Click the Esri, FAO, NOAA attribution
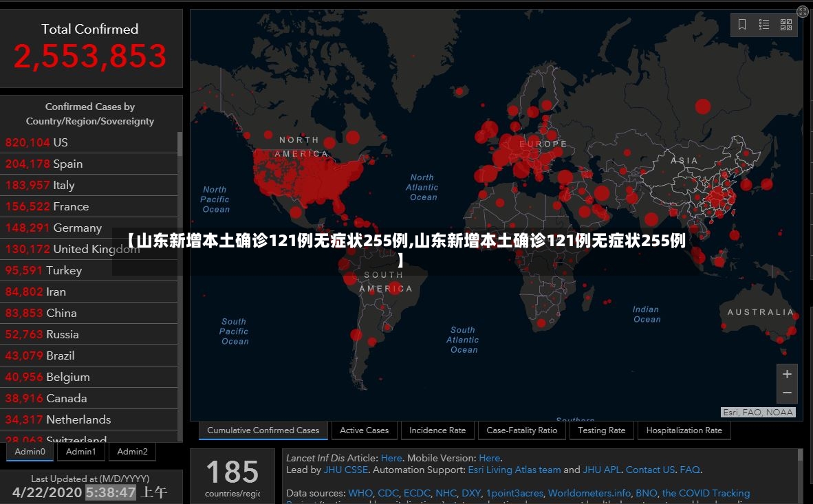The image size is (813, 504). pyautogui.click(x=757, y=413)
